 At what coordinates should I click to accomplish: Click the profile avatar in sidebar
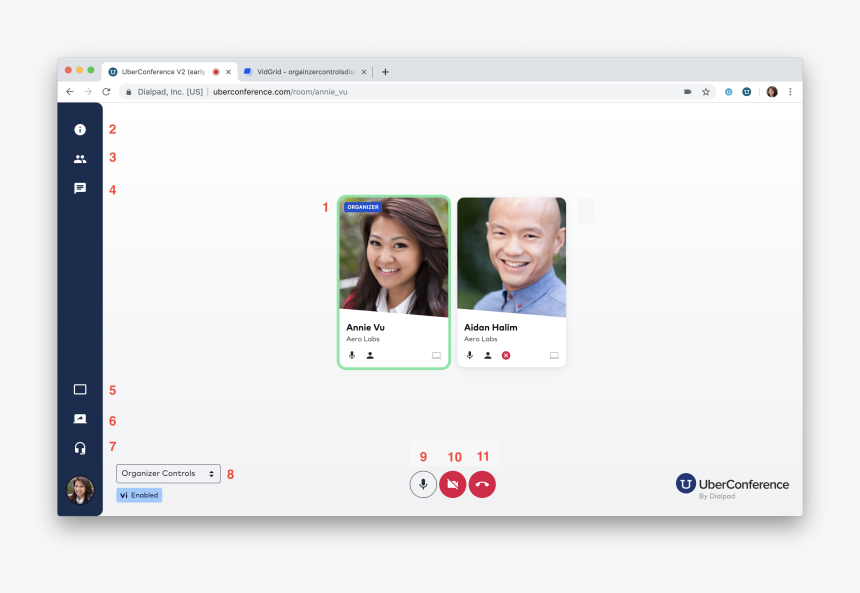tap(80, 490)
